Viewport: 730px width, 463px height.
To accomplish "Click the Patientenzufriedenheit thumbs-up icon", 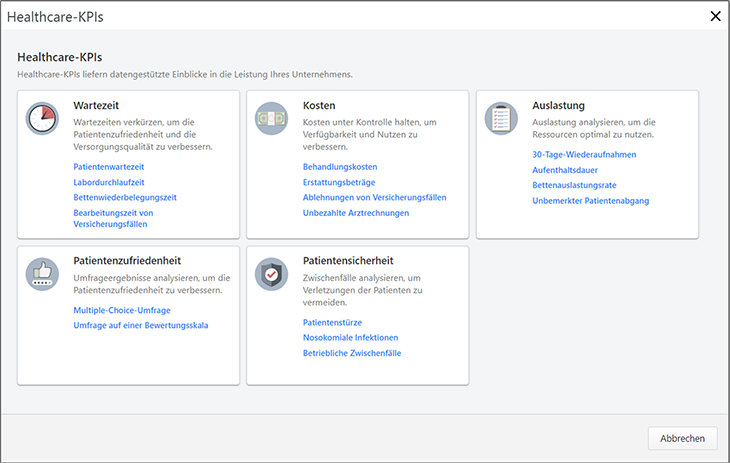I will click(x=42, y=274).
